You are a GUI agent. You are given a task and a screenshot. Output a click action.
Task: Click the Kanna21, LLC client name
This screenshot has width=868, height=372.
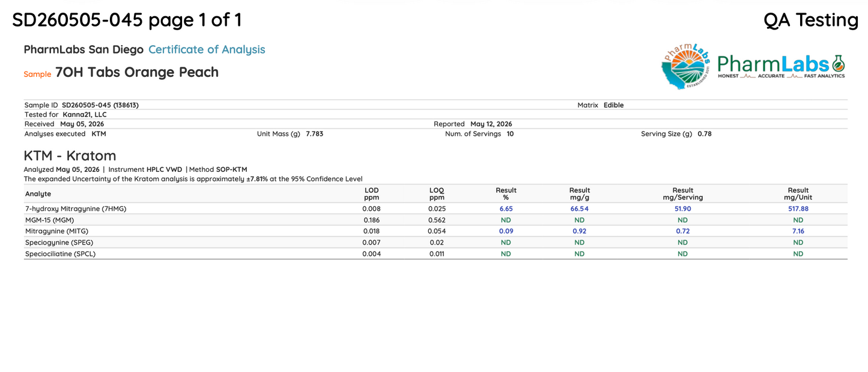point(85,115)
